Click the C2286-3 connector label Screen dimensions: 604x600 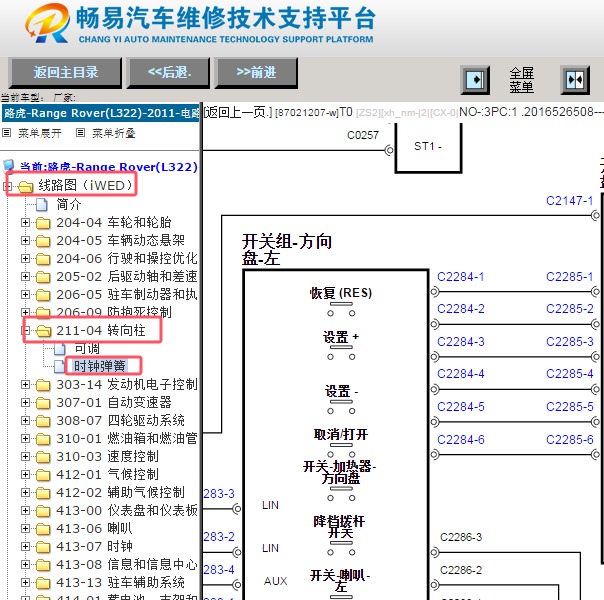(x=461, y=537)
